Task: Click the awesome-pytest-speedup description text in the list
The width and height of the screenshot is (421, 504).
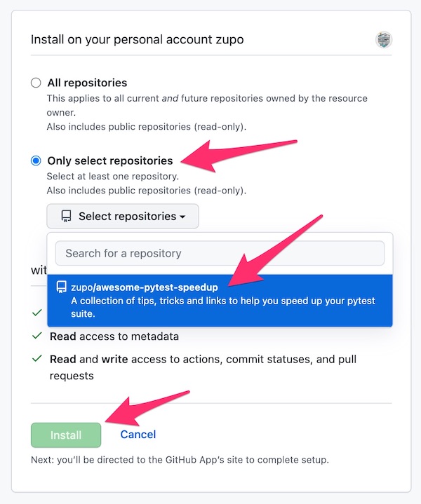Action: coord(223,308)
